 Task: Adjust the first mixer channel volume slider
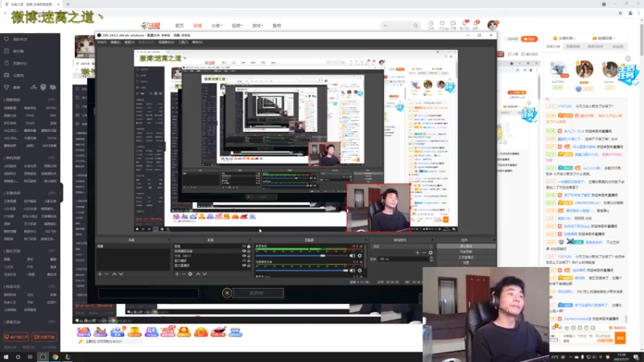click(x=302, y=256)
